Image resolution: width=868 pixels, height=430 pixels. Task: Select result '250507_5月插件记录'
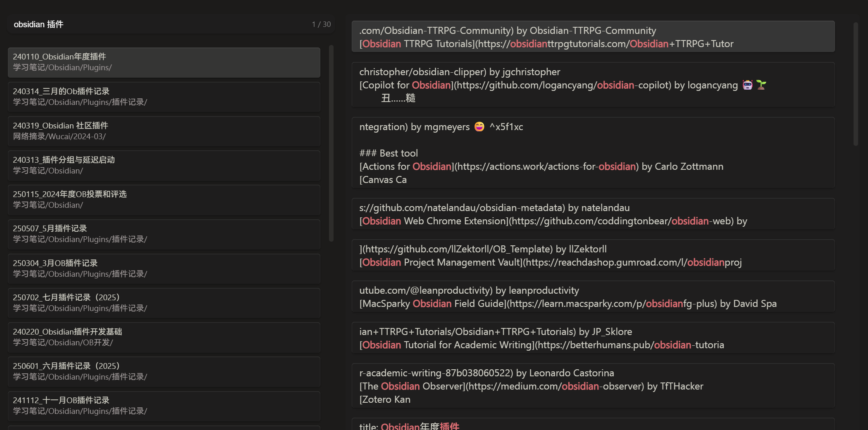coord(164,234)
